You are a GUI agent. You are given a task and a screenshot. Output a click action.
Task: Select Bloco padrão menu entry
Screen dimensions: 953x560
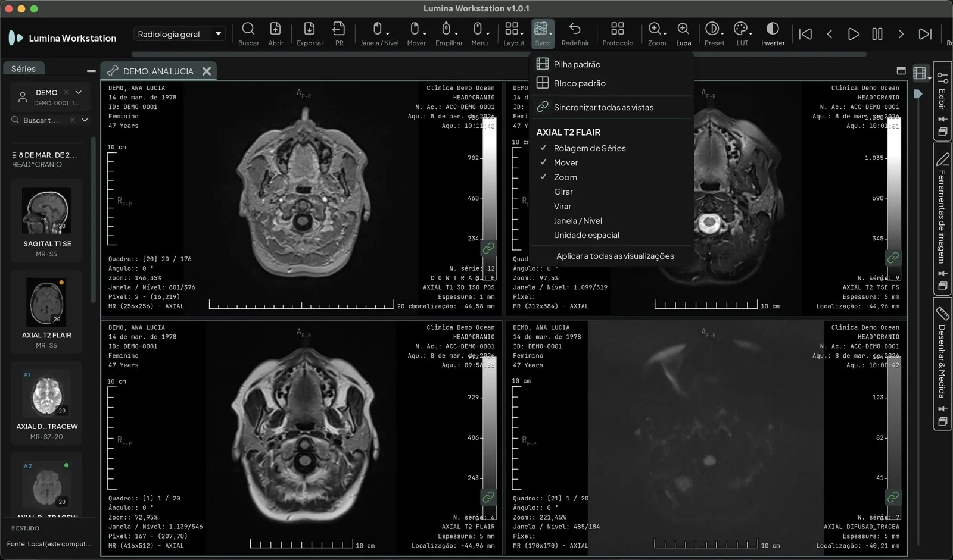click(611, 83)
